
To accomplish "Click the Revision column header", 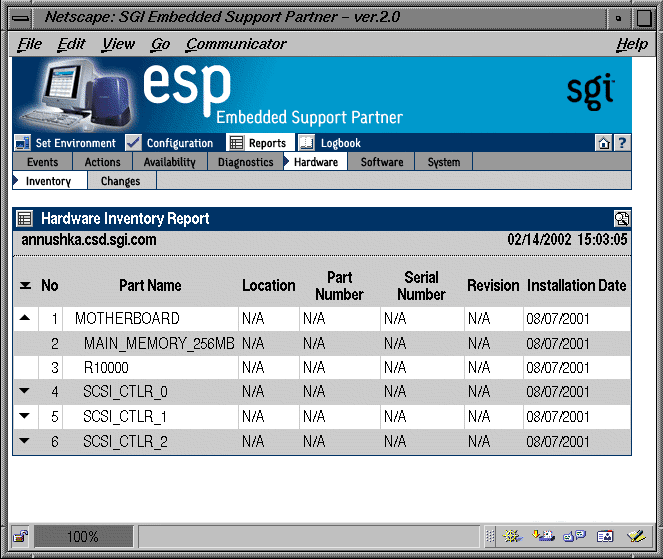I will (x=493, y=285).
